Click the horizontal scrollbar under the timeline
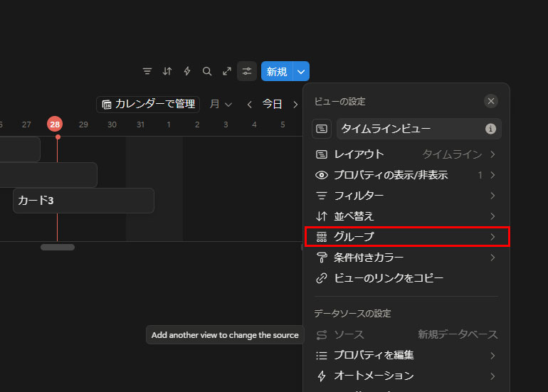The image size is (548, 392). pyautogui.click(x=58, y=248)
